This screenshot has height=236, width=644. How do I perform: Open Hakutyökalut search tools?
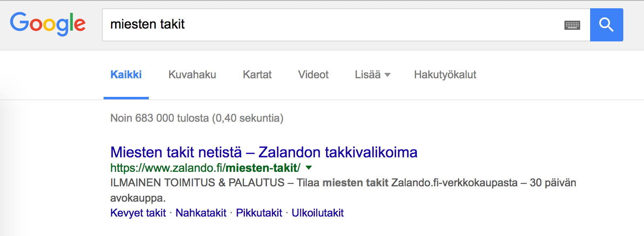coord(445,75)
